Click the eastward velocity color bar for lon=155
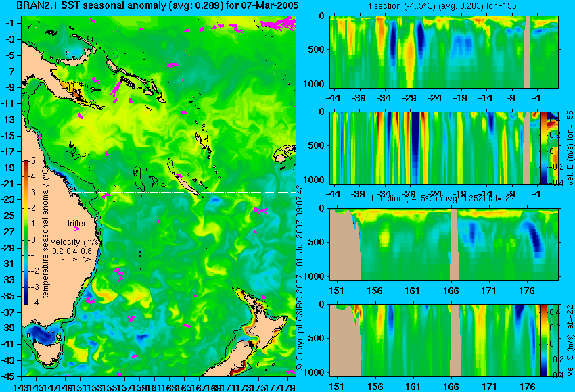575x392 pixels. coord(544,147)
